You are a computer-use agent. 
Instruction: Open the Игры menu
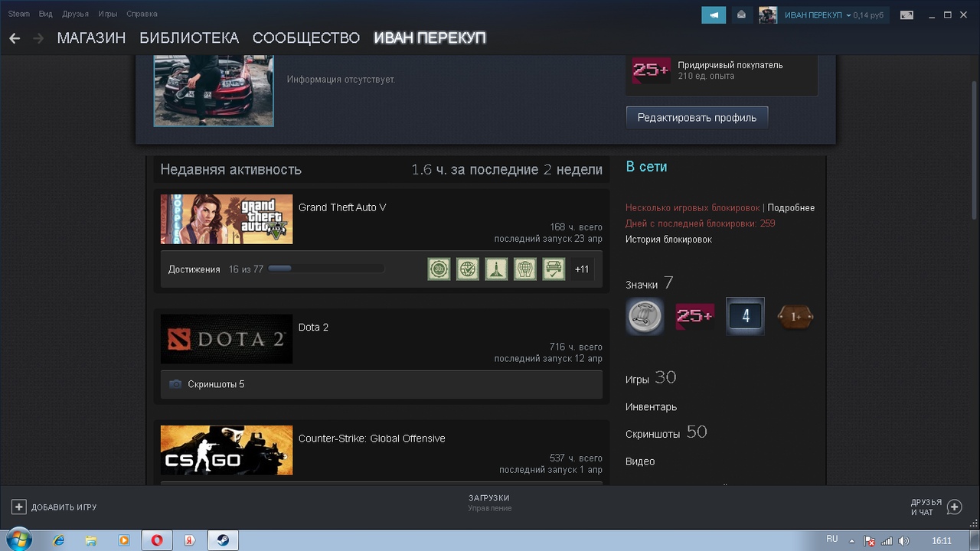[107, 14]
